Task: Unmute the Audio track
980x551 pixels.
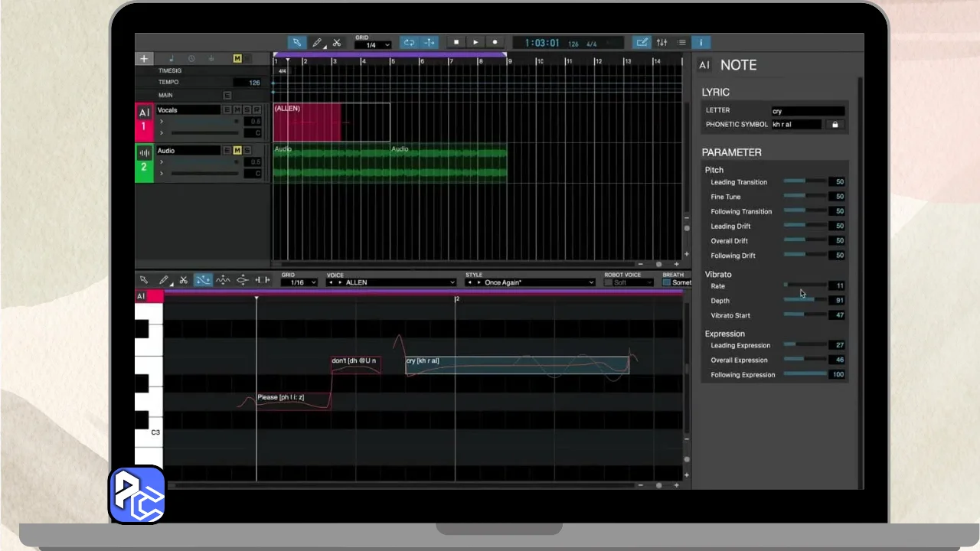Action: coord(237,151)
